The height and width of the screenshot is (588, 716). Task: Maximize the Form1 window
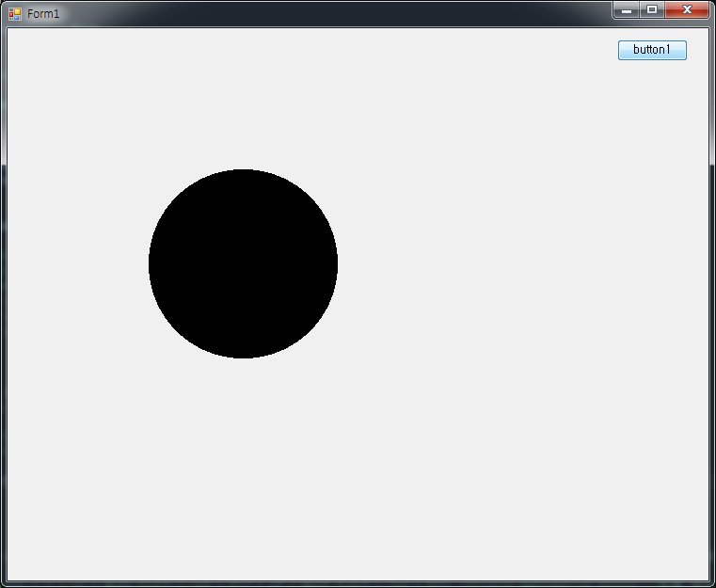(652, 10)
